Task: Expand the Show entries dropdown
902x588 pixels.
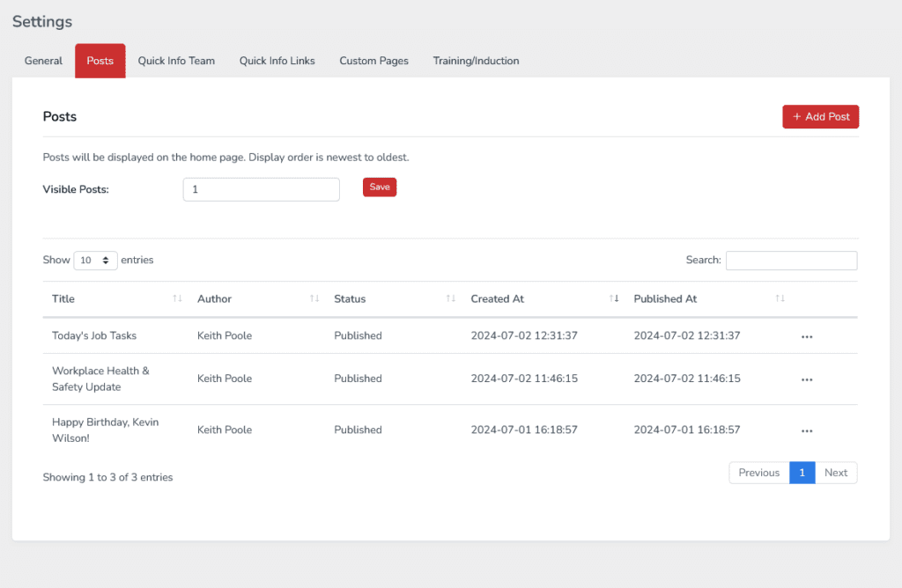Action: pyautogui.click(x=95, y=261)
